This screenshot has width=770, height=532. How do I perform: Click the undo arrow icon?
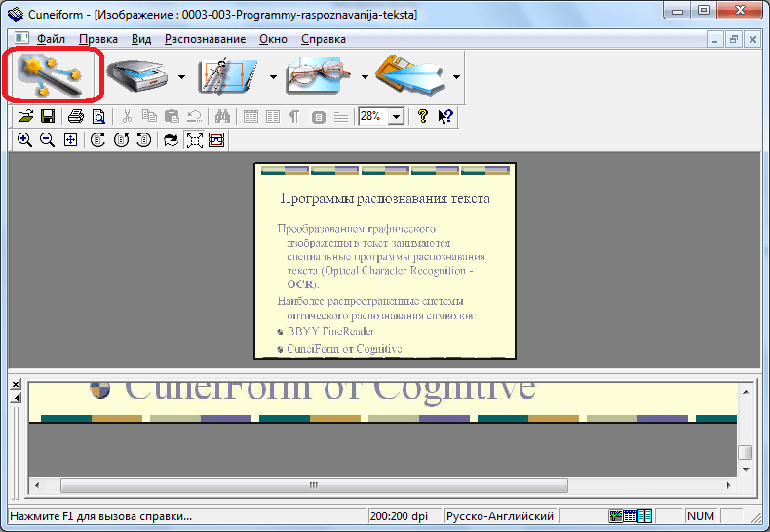coord(195,116)
